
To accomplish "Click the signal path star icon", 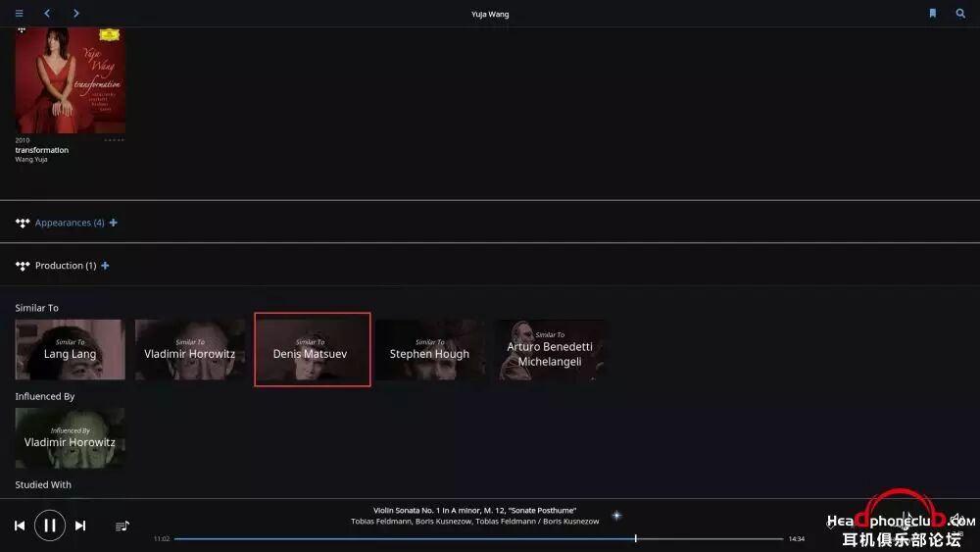I will [616, 515].
